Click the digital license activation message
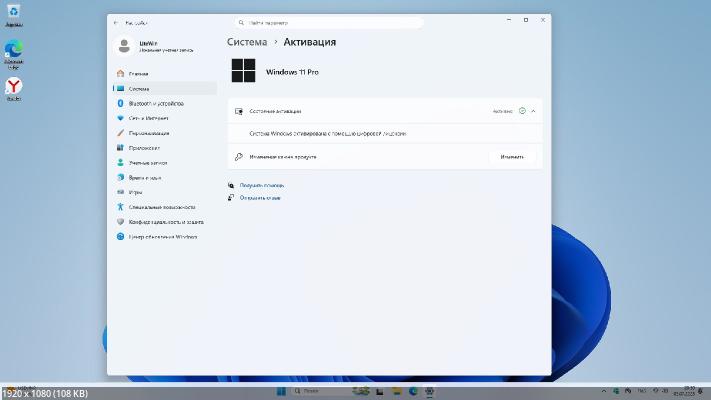The image size is (711, 400). pyautogui.click(x=328, y=134)
